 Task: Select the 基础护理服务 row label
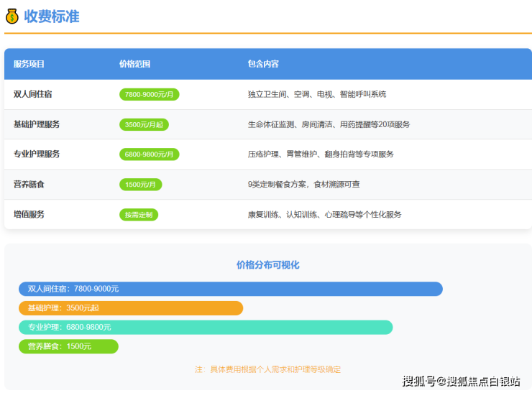click(37, 124)
